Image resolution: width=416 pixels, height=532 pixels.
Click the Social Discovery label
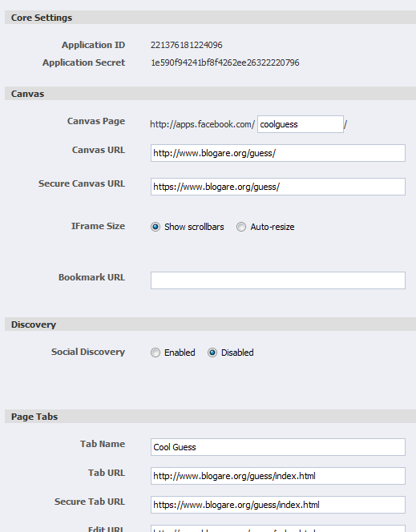[88, 352]
